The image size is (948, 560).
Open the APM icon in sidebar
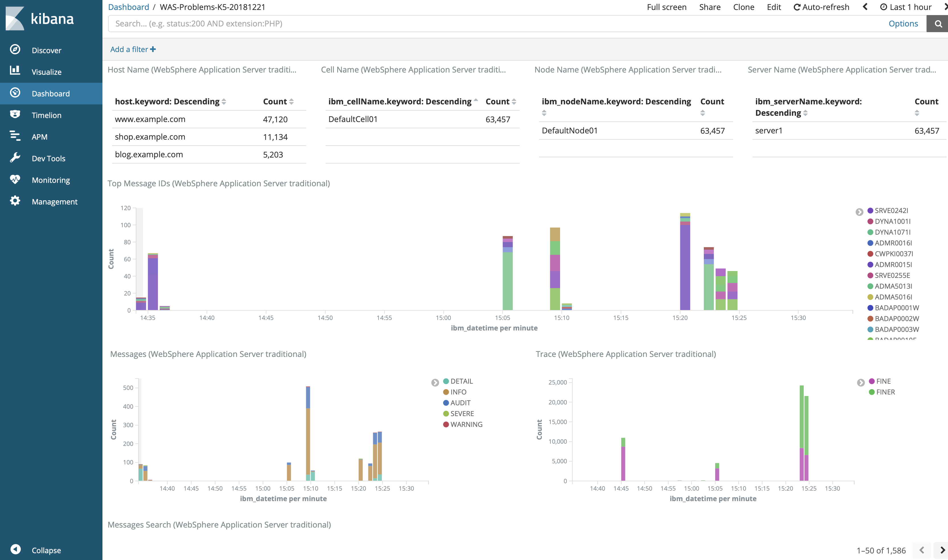point(15,136)
